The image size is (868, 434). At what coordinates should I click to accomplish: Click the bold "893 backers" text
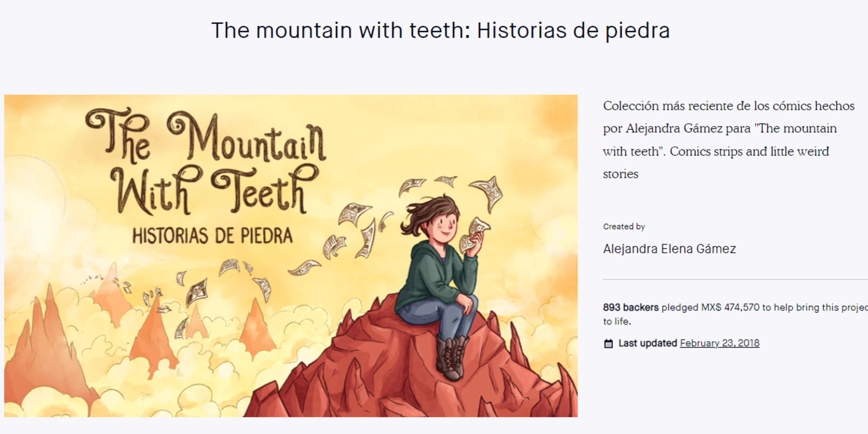coord(631,308)
